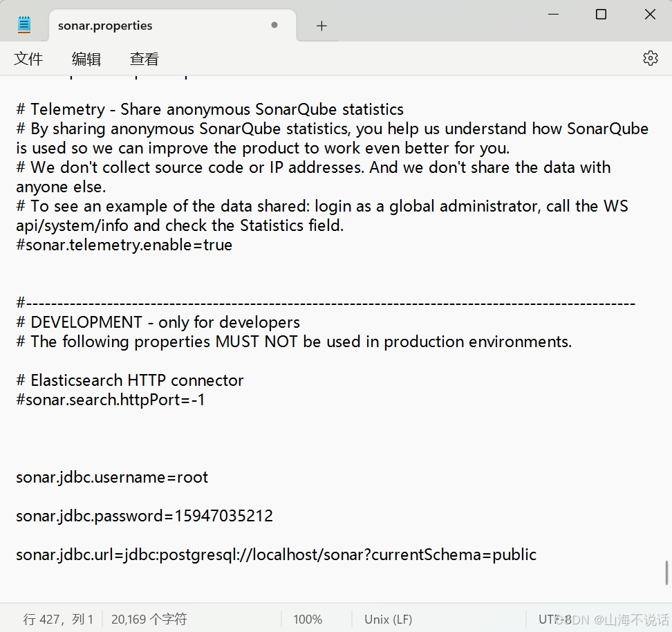Click the 100% zoom level indicator

click(x=307, y=619)
